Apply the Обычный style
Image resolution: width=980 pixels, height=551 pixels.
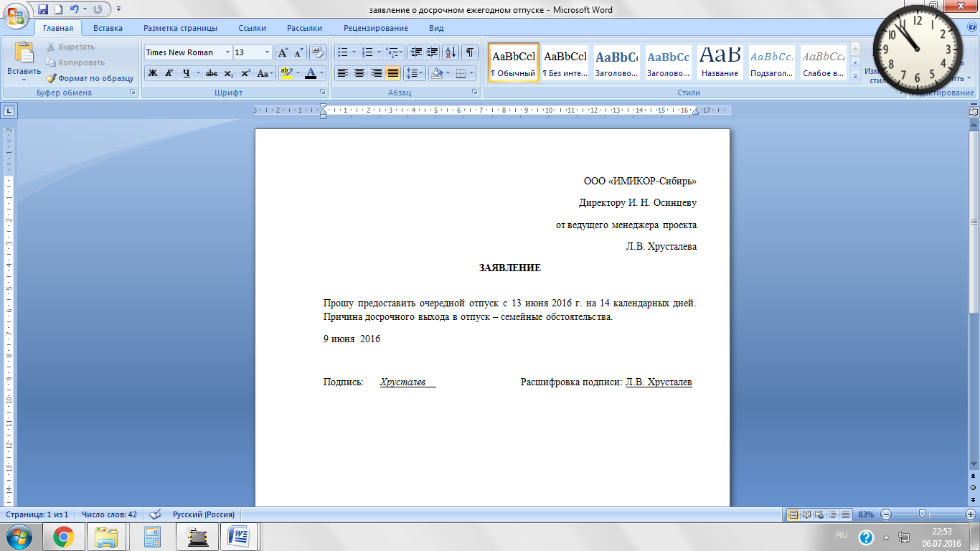513,62
